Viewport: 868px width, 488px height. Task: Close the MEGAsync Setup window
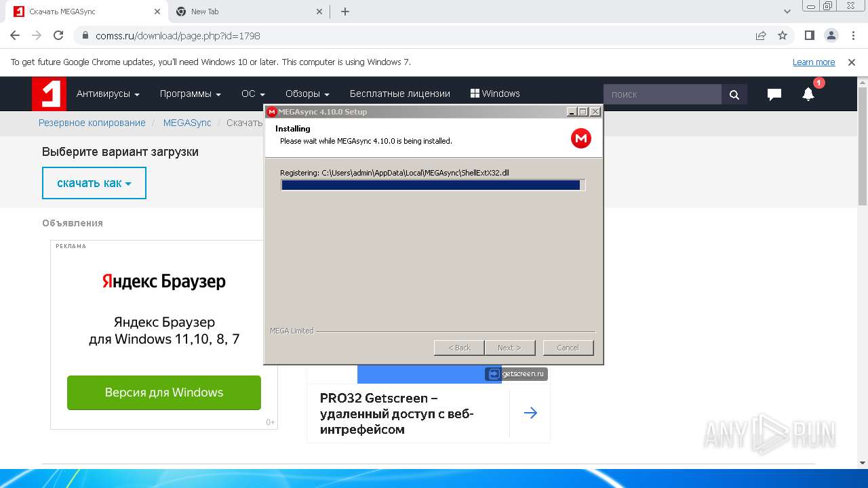tap(595, 112)
